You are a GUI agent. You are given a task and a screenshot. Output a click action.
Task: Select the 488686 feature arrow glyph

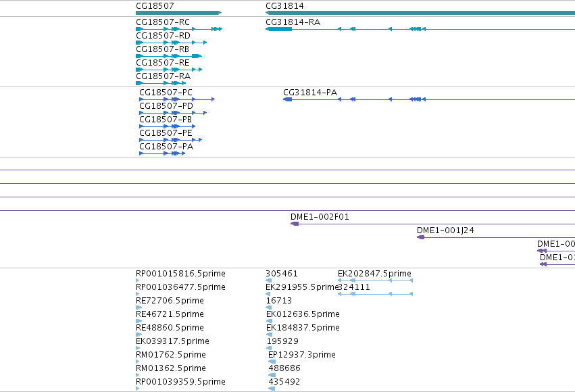[x=272, y=375]
